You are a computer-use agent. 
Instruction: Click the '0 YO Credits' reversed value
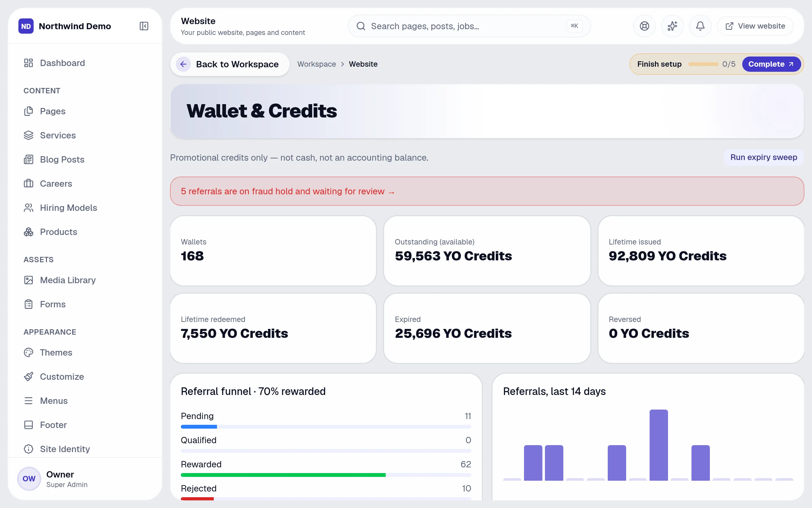point(649,333)
